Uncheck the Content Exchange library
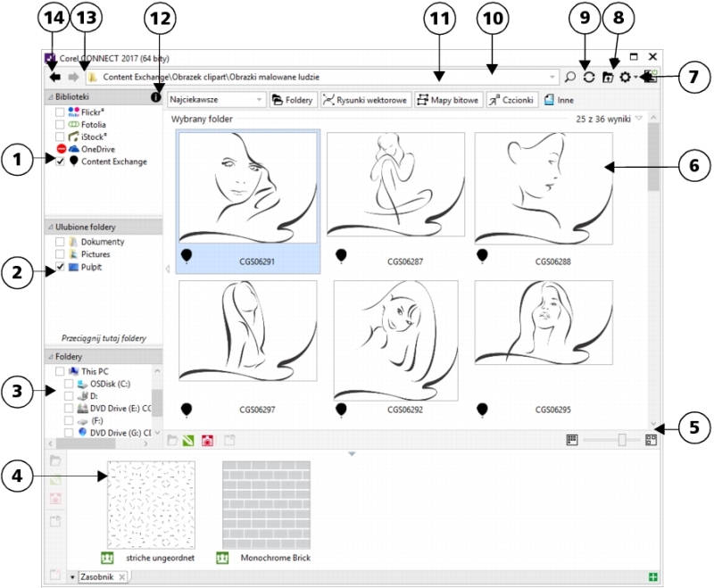The height and width of the screenshot is (588, 714). (x=60, y=161)
